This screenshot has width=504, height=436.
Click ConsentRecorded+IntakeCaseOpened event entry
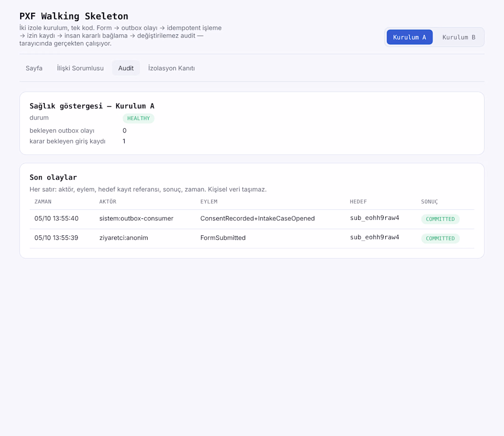tap(257, 218)
